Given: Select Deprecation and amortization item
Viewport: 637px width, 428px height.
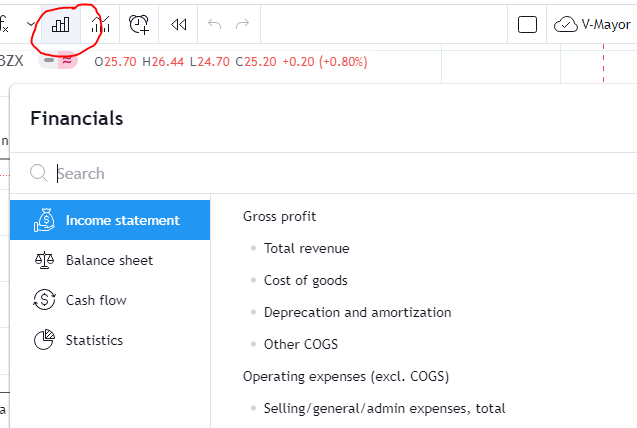Looking at the screenshot, I should point(357,312).
